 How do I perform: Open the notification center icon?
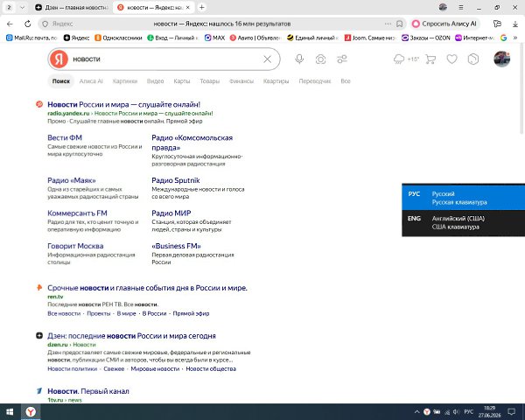coord(511,411)
